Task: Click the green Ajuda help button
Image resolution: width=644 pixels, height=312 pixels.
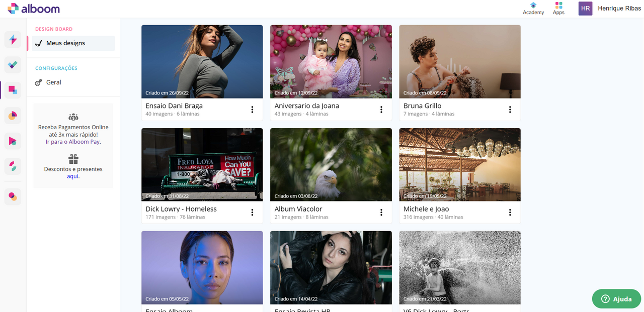Action: coord(616,299)
